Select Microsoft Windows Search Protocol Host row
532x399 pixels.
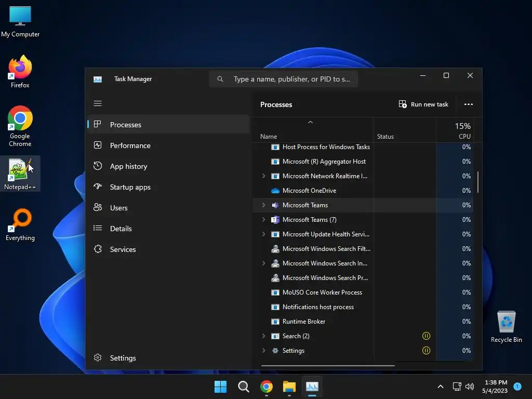coord(363,278)
